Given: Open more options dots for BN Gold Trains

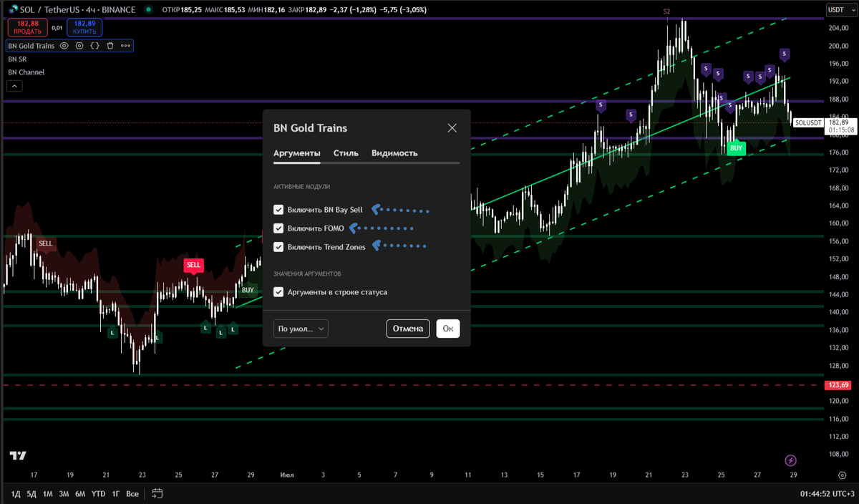Looking at the screenshot, I should (x=125, y=46).
